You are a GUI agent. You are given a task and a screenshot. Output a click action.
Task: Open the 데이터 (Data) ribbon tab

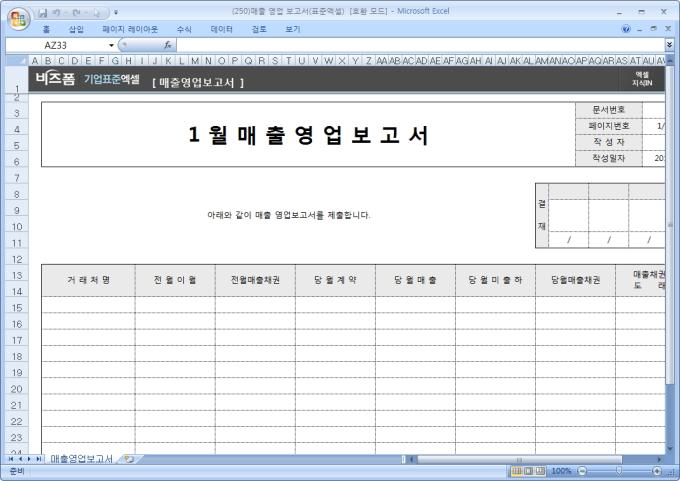(222, 29)
